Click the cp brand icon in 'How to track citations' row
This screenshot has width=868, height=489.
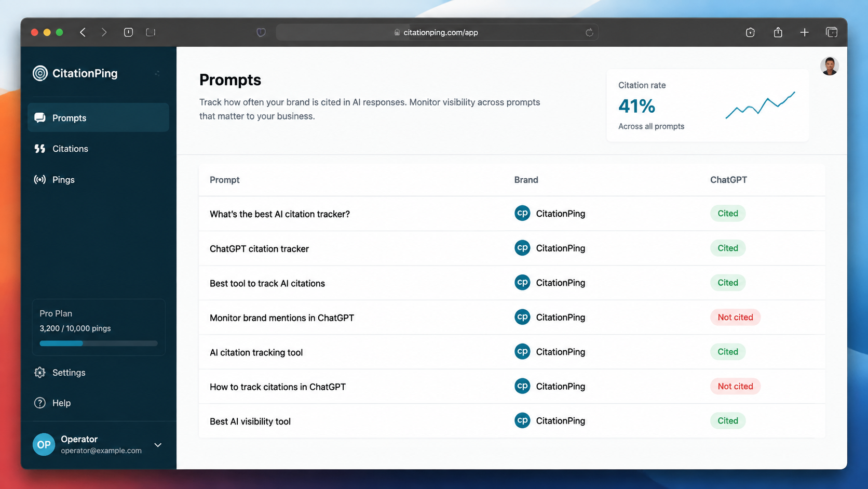[522, 386]
